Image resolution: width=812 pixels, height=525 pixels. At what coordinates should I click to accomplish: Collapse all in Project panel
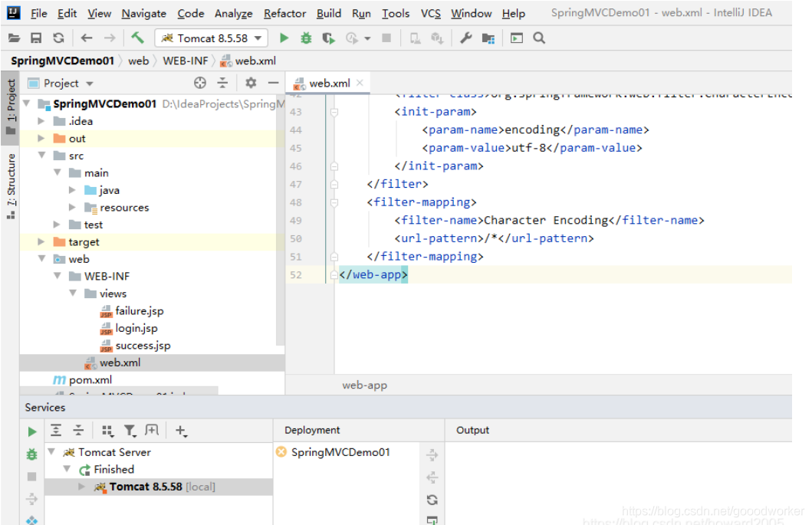click(222, 83)
